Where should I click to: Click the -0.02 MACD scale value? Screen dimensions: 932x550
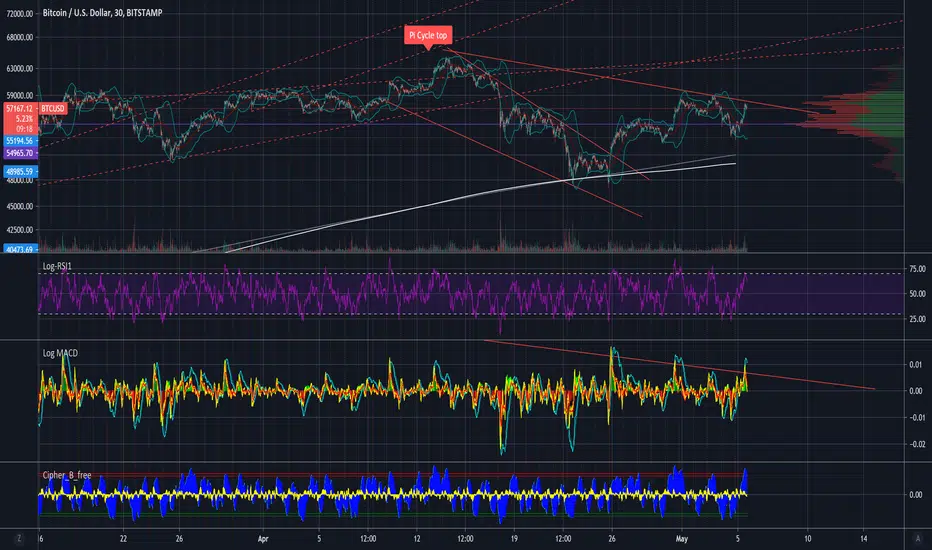pos(915,444)
